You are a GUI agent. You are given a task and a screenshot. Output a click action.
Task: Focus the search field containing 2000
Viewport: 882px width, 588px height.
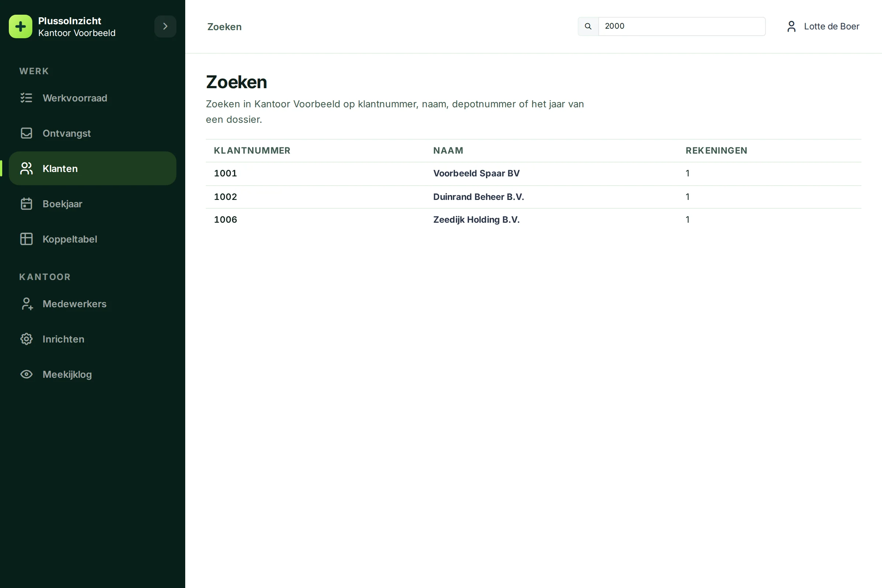(682, 26)
